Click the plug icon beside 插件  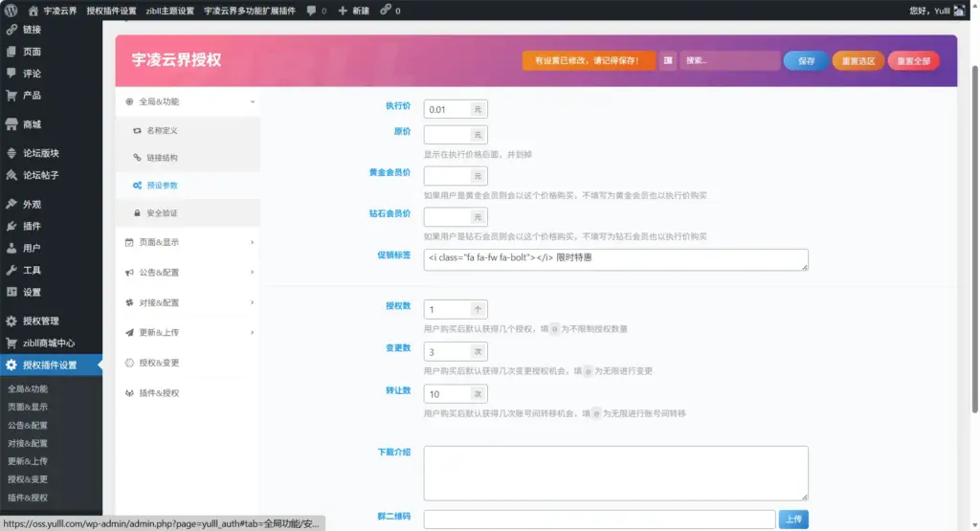(x=11, y=226)
